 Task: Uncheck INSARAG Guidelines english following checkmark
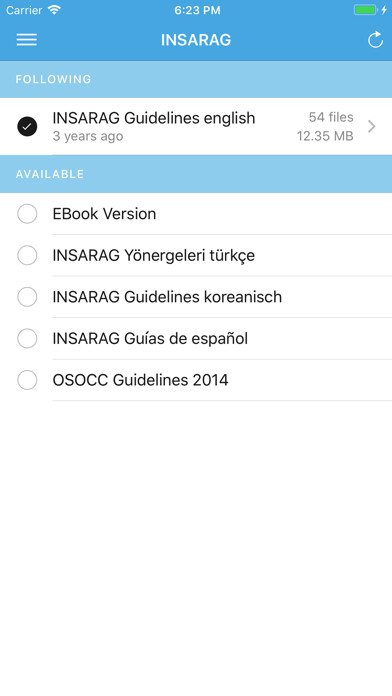tap(27, 127)
